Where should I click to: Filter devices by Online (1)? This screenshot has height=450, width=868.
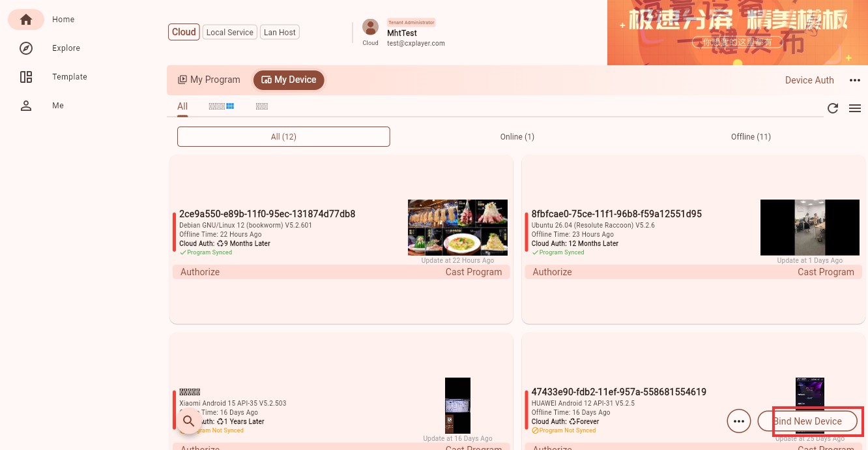pyautogui.click(x=517, y=136)
